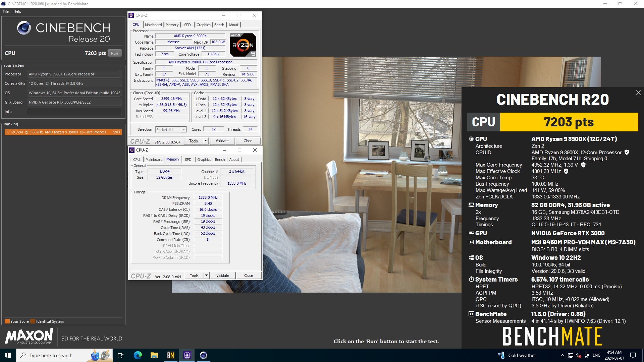Click the CPU chip icon in BenchMate panel
The height and width of the screenshot is (362, 644).
click(x=471, y=139)
